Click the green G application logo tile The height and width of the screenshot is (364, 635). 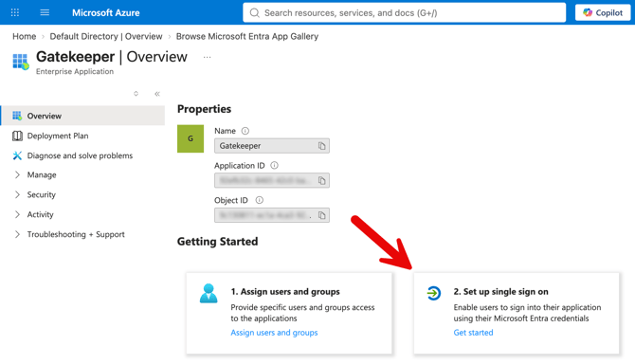click(190, 139)
